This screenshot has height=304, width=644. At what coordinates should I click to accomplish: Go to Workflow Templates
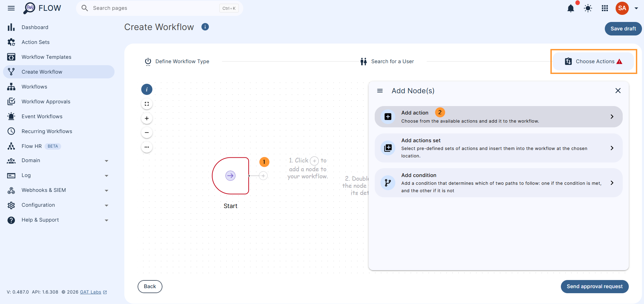(59, 57)
